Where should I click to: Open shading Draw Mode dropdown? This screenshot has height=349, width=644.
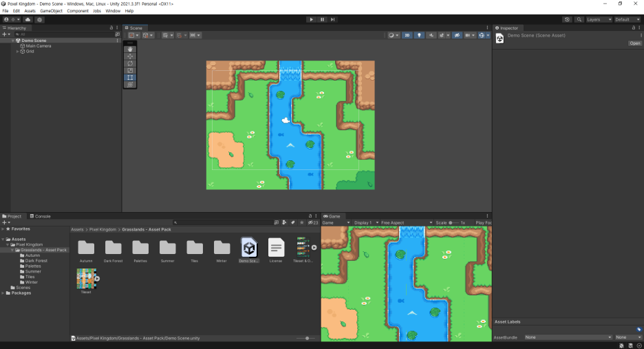394,35
